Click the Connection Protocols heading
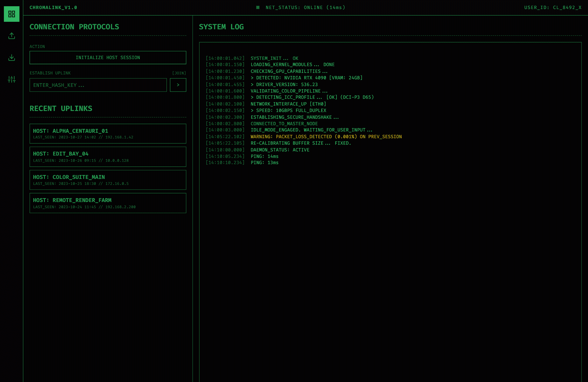588x382 pixels. tap(74, 27)
